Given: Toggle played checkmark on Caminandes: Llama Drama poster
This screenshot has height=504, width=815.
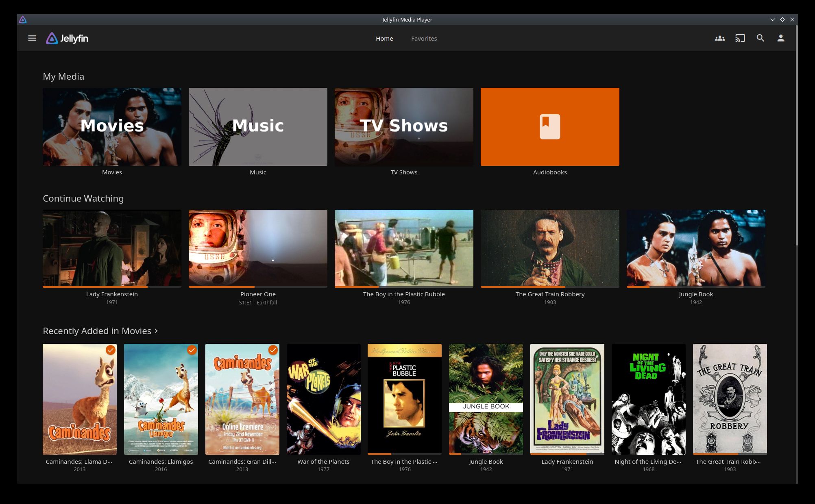Looking at the screenshot, I should point(111,350).
